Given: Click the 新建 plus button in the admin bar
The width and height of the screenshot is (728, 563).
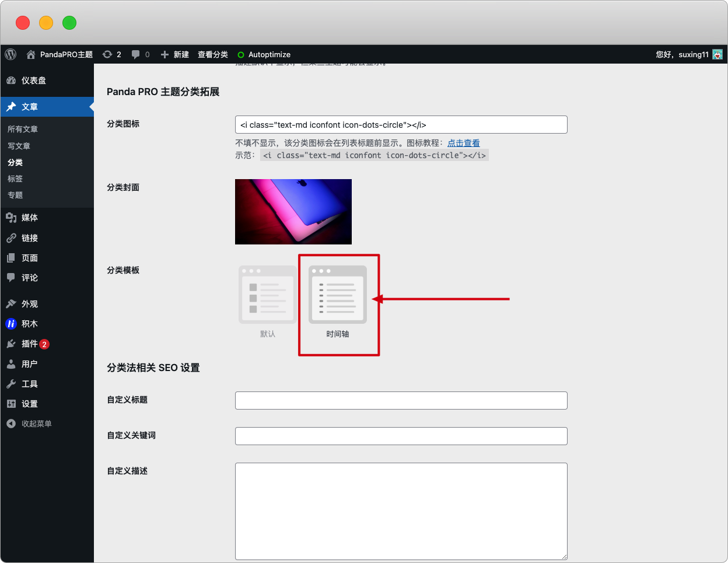Looking at the screenshot, I should coord(174,54).
